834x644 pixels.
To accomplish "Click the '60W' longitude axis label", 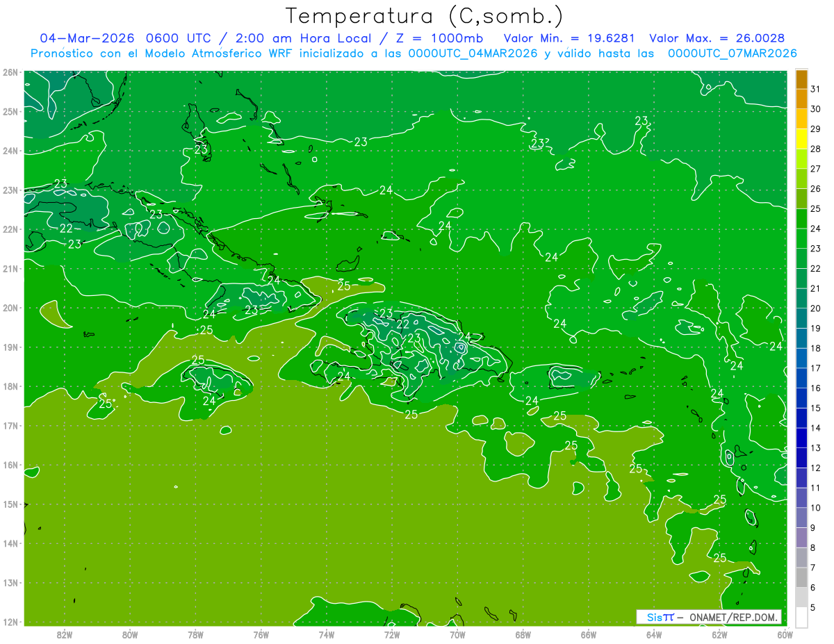I will pyautogui.click(x=785, y=634).
